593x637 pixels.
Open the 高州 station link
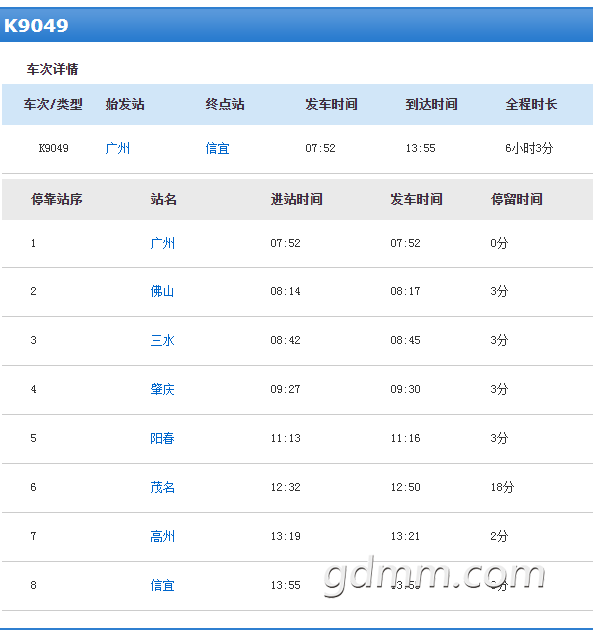[x=162, y=536]
